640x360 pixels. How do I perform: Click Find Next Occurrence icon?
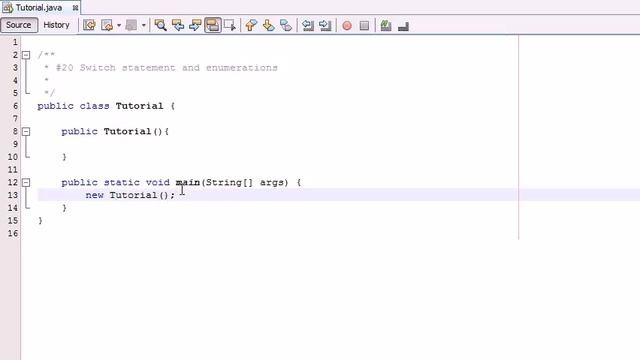(x=195, y=25)
